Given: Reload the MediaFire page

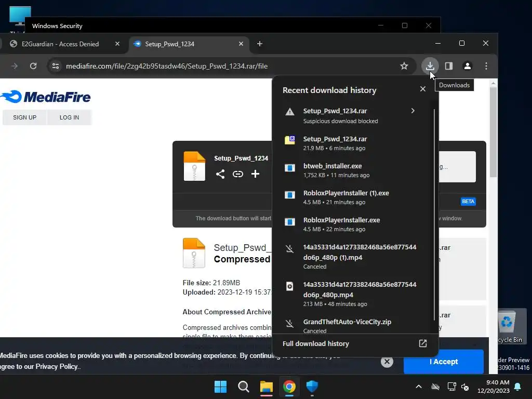Looking at the screenshot, I should [33, 66].
